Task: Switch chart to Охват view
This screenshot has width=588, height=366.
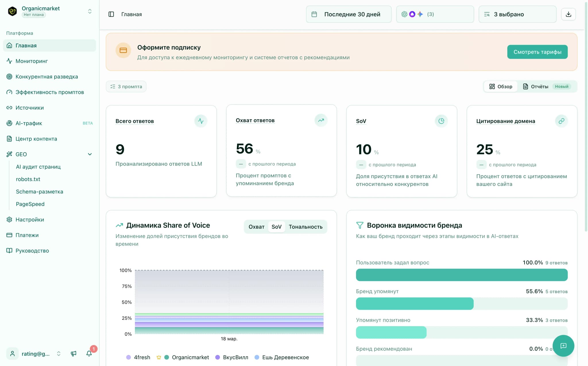Action: (256, 227)
